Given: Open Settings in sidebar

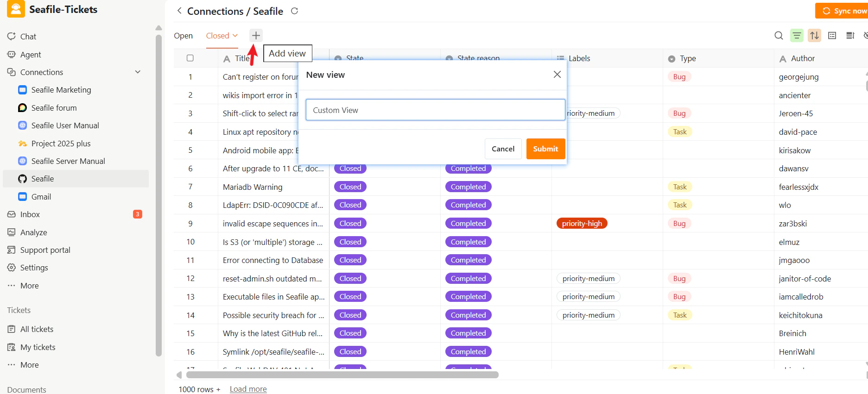Looking at the screenshot, I should 34,268.
